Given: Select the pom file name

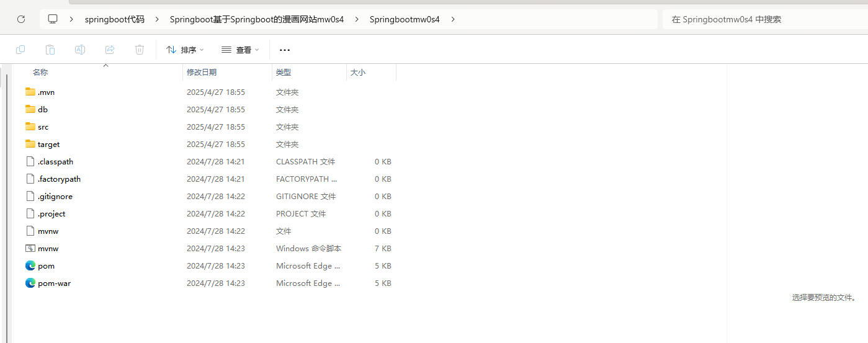Looking at the screenshot, I should 46,265.
